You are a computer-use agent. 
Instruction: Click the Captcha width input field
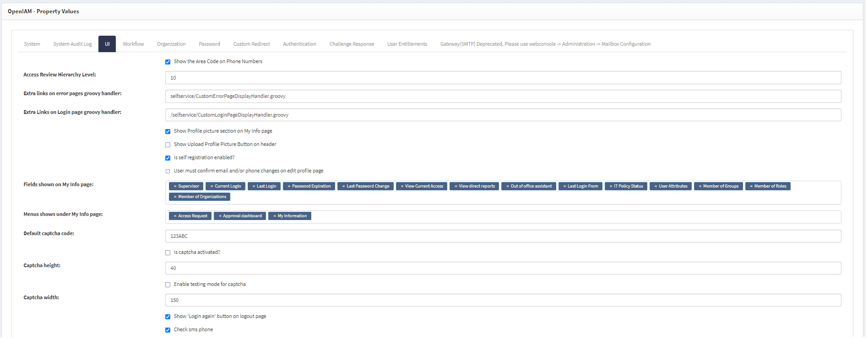point(503,301)
